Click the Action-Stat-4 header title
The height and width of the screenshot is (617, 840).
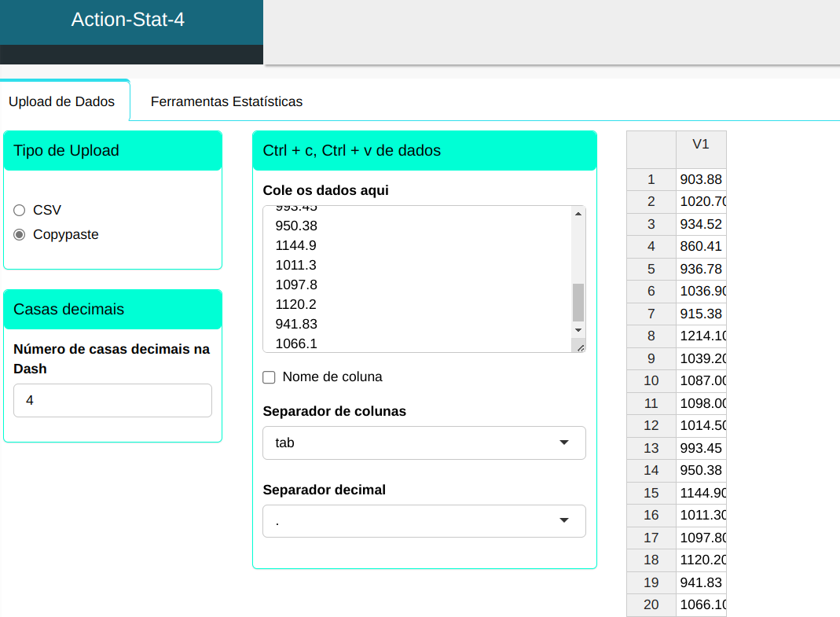[128, 20]
